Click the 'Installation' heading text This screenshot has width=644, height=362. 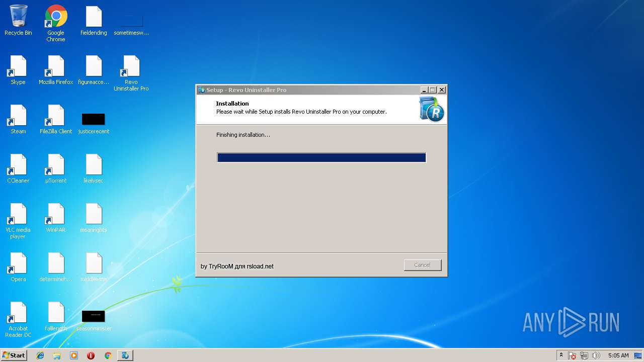(x=232, y=104)
